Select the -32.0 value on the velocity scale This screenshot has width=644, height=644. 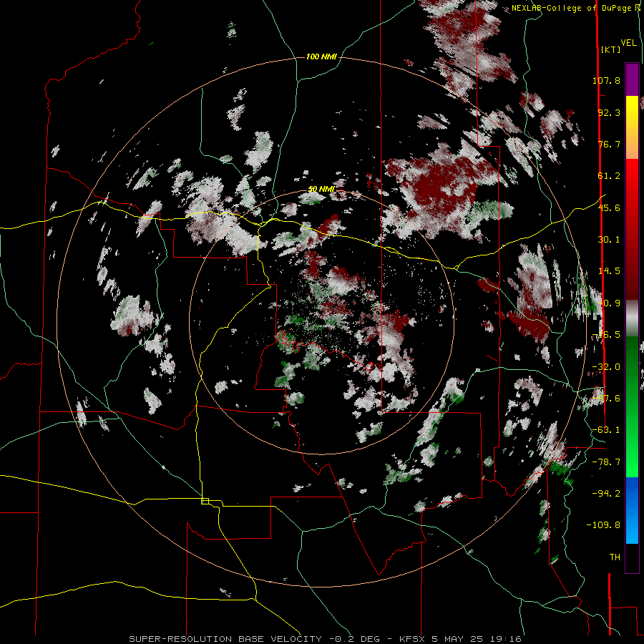(x=606, y=367)
